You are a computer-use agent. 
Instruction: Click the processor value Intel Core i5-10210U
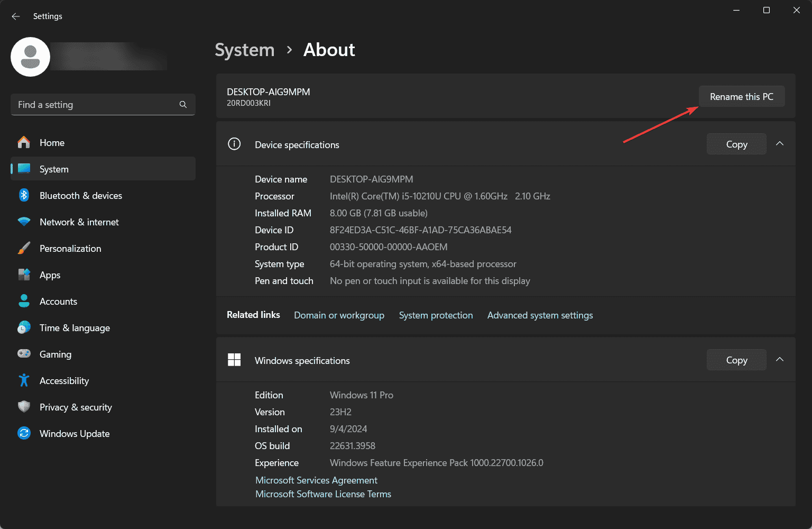(x=440, y=196)
